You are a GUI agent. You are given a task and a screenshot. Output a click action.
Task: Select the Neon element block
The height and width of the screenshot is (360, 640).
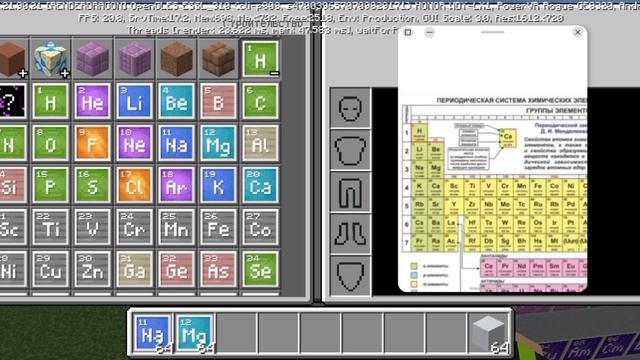(x=134, y=143)
